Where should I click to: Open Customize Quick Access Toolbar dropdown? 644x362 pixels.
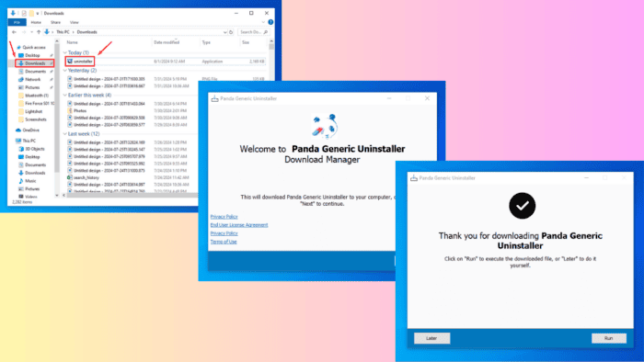(x=38, y=14)
